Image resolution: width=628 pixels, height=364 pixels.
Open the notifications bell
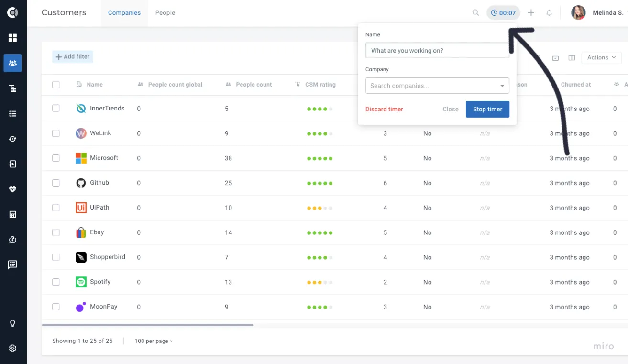pos(549,13)
